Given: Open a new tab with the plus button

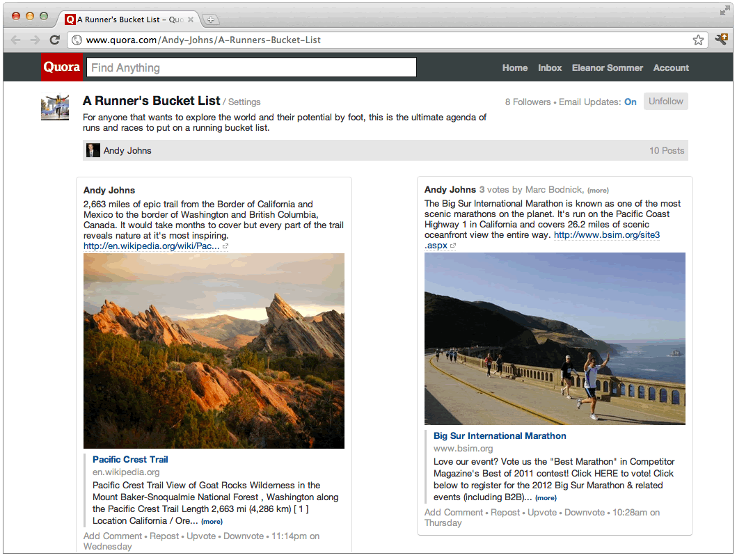Looking at the screenshot, I should [211, 19].
